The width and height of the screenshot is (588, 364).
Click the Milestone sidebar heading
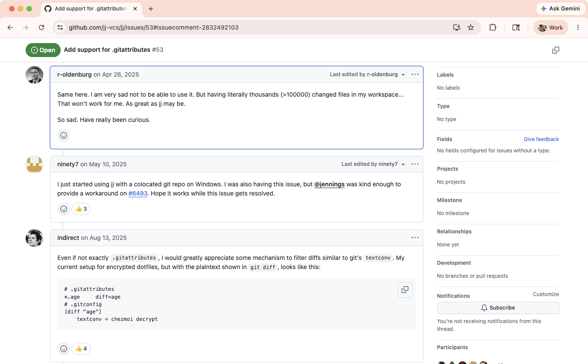[x=449, y=200]
